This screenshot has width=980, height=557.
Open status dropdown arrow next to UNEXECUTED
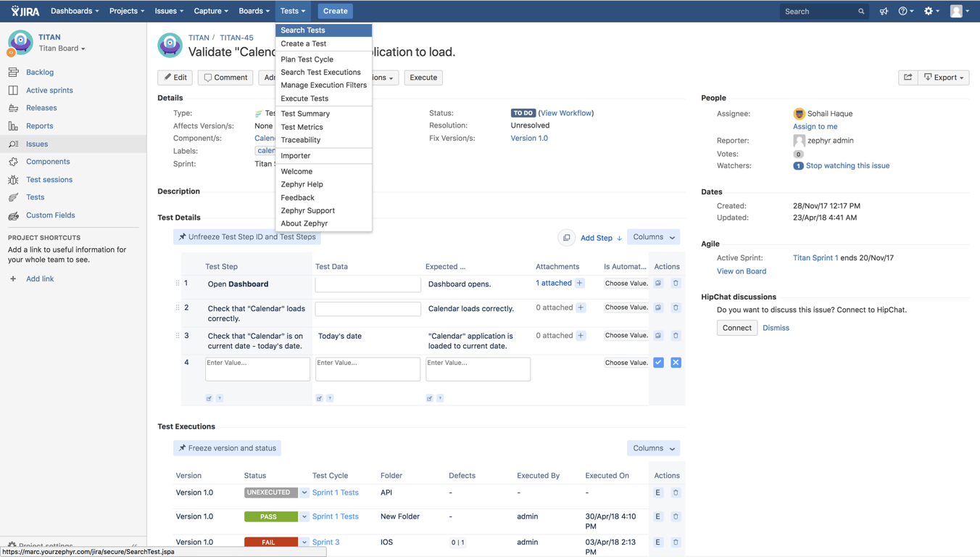304,492
